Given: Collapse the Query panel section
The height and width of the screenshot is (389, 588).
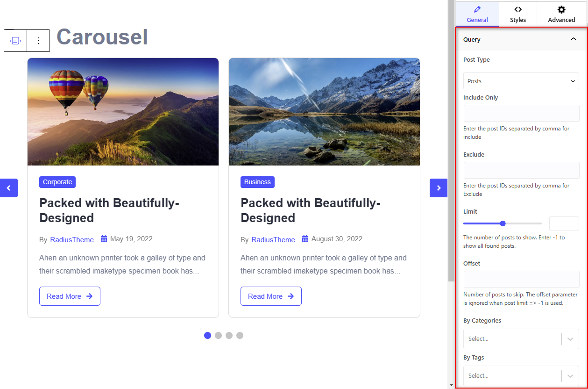Looking at the screenshot, I should pyautogui.click(x=574, y=40).
